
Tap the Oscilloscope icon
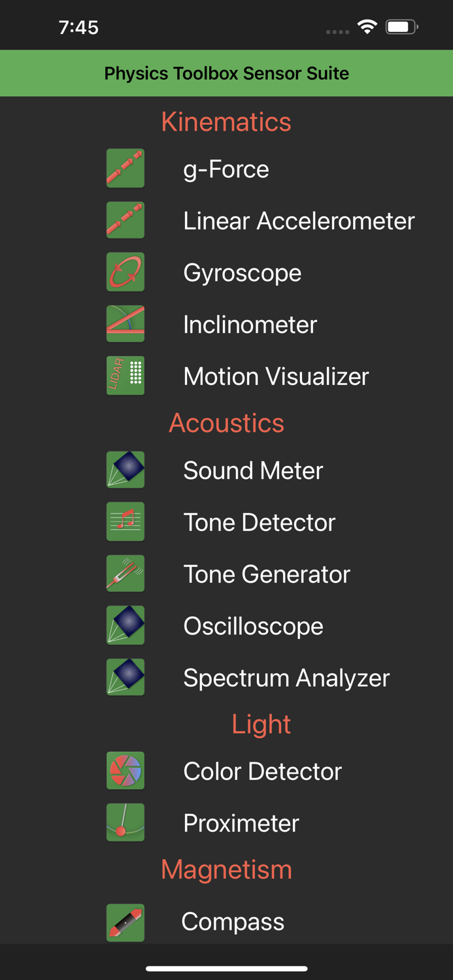[125, 625]
